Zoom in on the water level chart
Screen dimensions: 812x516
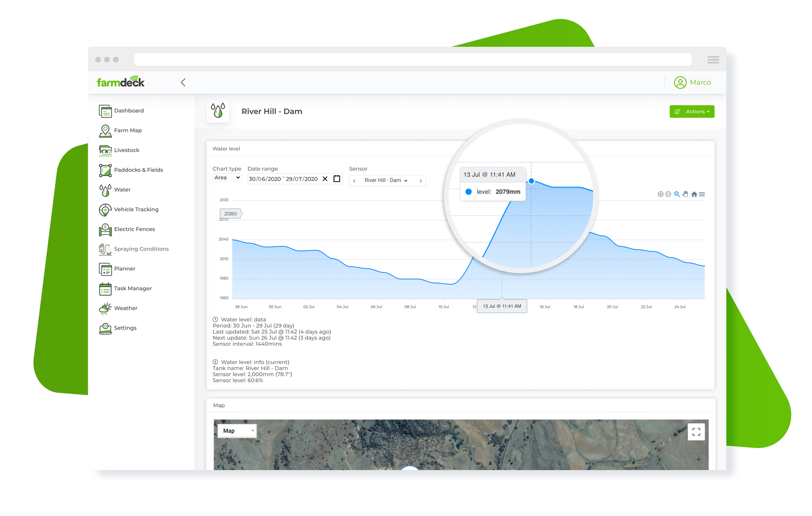coord(661,194)
